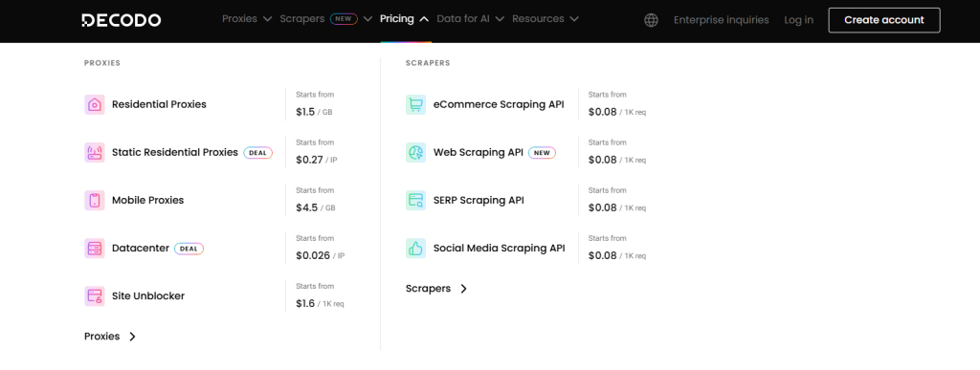The height and width of the screenshot is (370, 980).
Task: Open Enterprise inquiries link
Action: coord(722,20)
